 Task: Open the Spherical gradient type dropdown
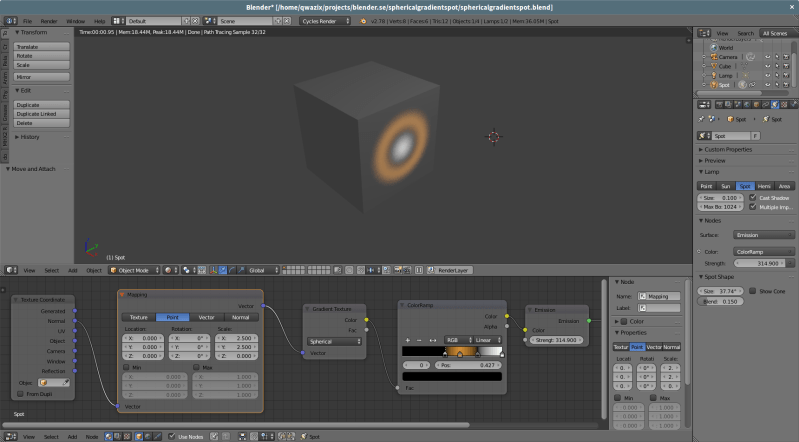[x=334, y=342]
